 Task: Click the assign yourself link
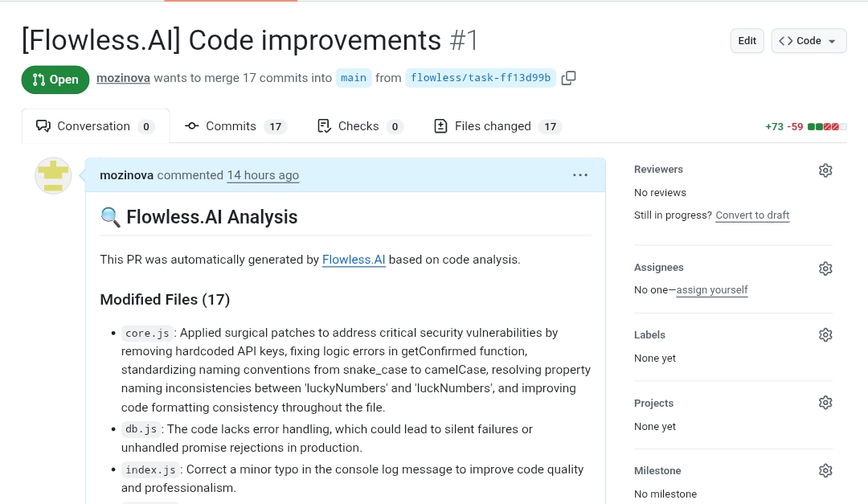(x=712, y=289)
